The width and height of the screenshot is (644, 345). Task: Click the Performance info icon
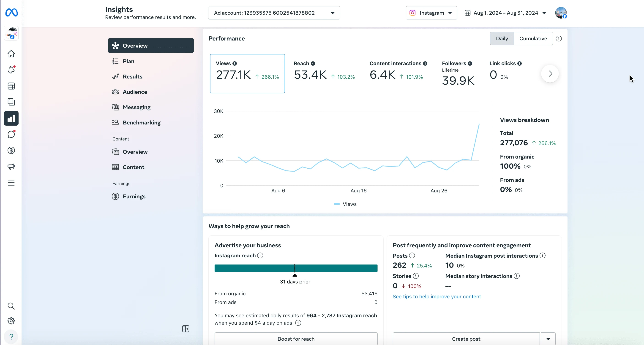pos(559,38)
